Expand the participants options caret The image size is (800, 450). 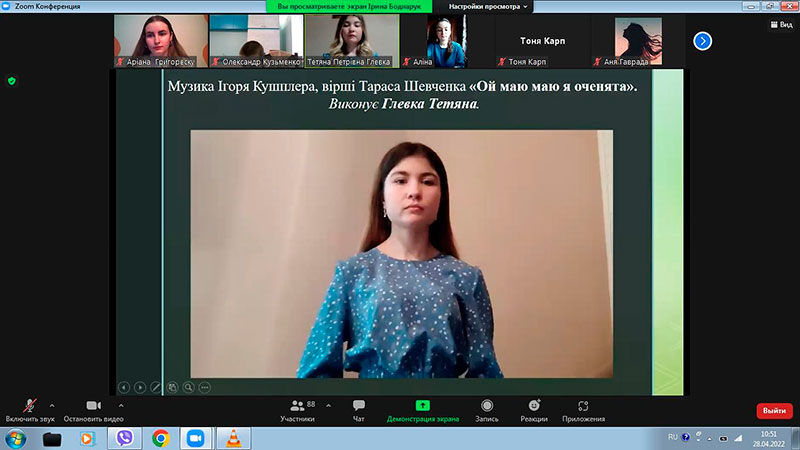(x=329, y=406)
